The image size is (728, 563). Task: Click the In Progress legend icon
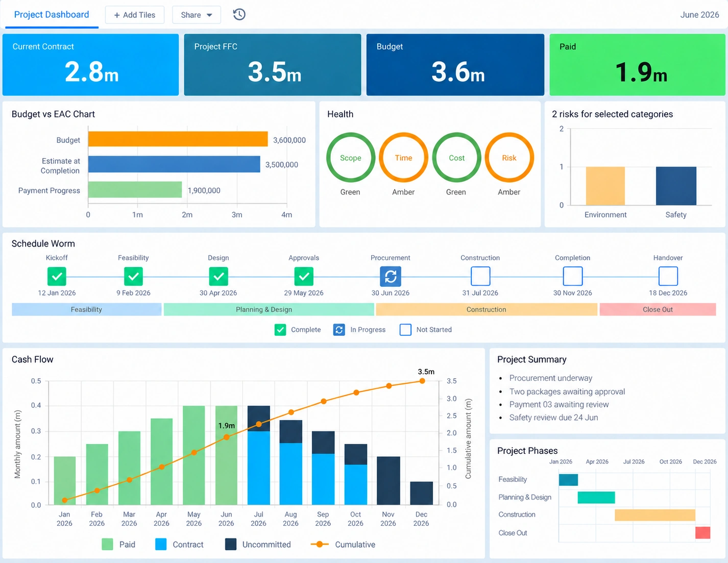tap(339, 330)
